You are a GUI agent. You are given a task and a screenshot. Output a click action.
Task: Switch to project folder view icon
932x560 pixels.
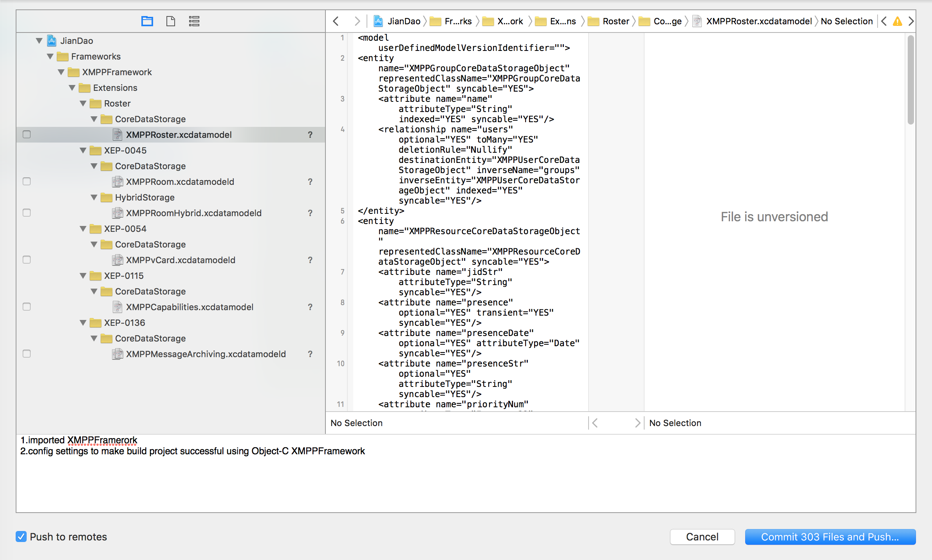tap(147, 21)
